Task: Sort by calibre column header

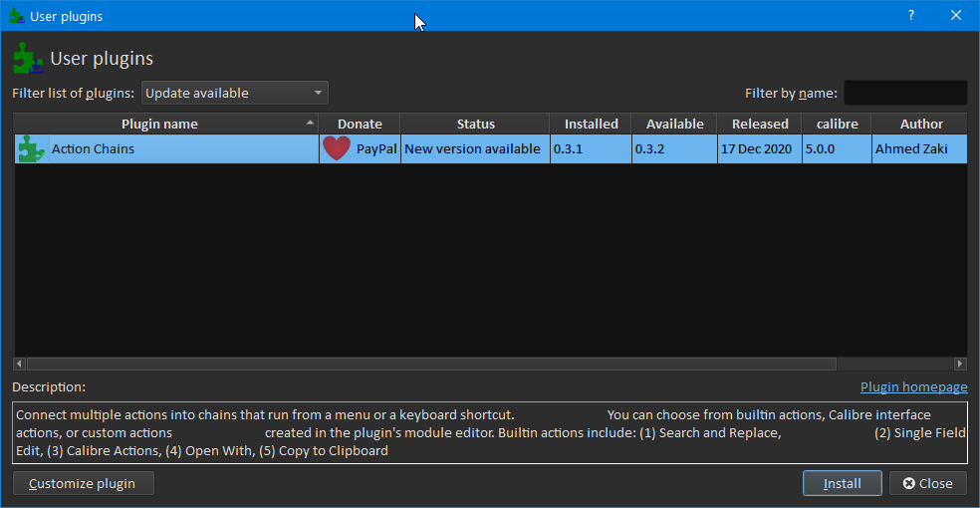Action: [x=837, y=124]
